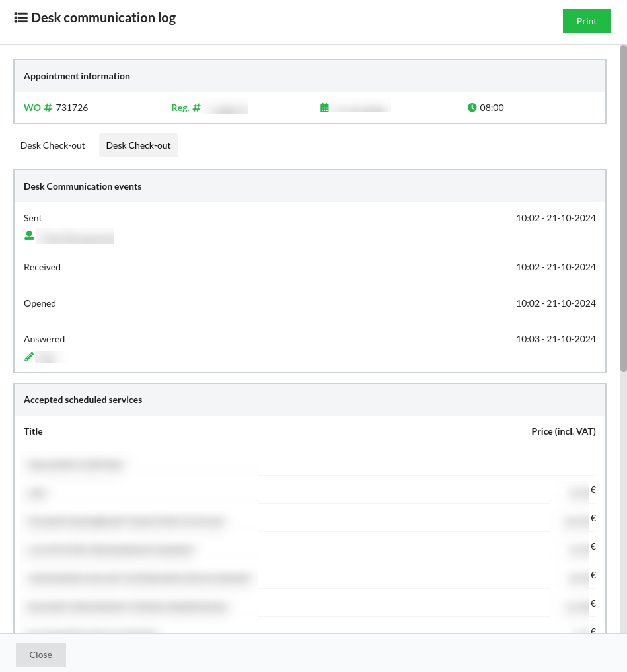The height and width of the screenshot is (672, 627).
Task: Click the Appointment information section header
Action: tap(77, 76)
